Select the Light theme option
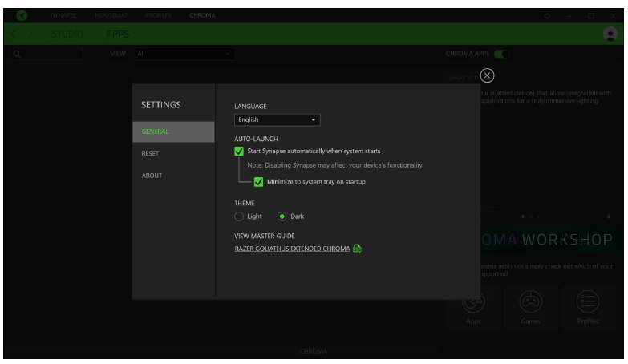 [x=239, y=216]
